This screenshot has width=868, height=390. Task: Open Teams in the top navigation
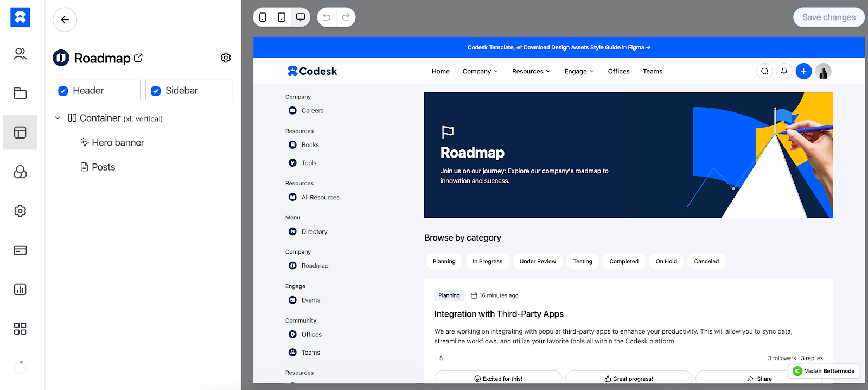pyautogui.click(x=653, y=71)
